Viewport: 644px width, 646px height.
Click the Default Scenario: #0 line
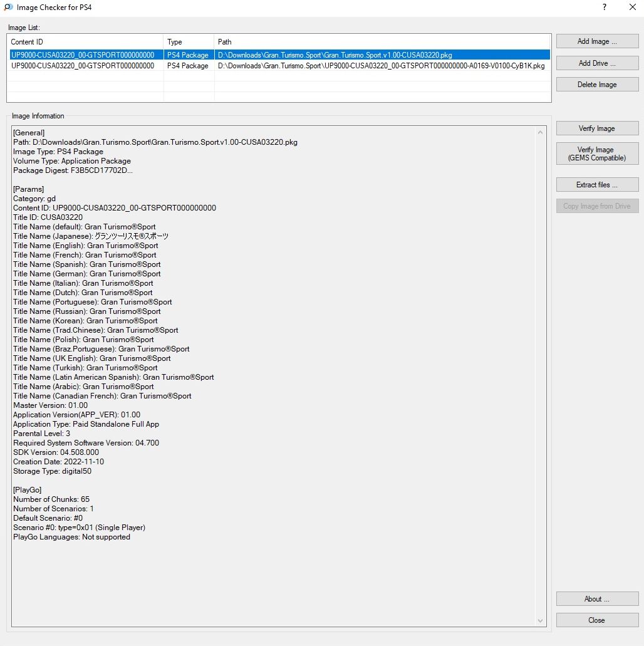[x=48, y=518]
